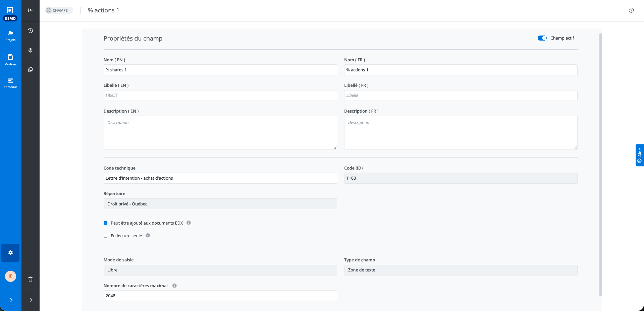Click the CHAMPS breadcrumb tag

(x=59, y=10)
